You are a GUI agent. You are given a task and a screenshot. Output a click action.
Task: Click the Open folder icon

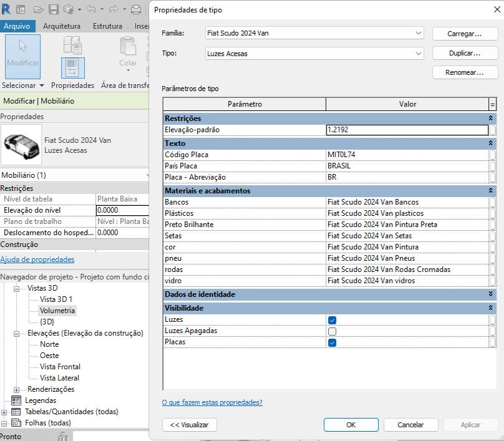(38, 9)
